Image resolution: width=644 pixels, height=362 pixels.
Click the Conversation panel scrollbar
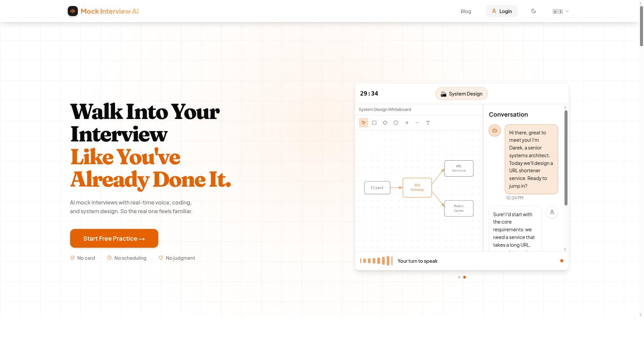click(566, 158)
